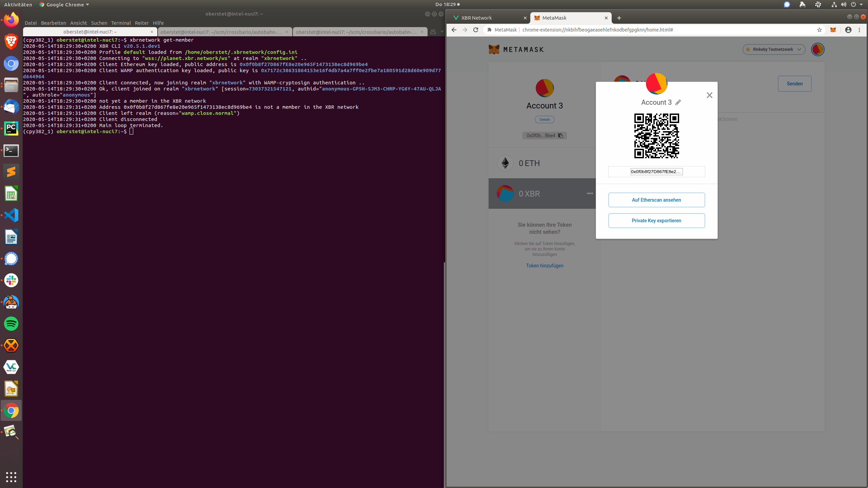Click Aktivitäten in the top bar
This screenshot has height=488, width=868.
pos(18,4)
